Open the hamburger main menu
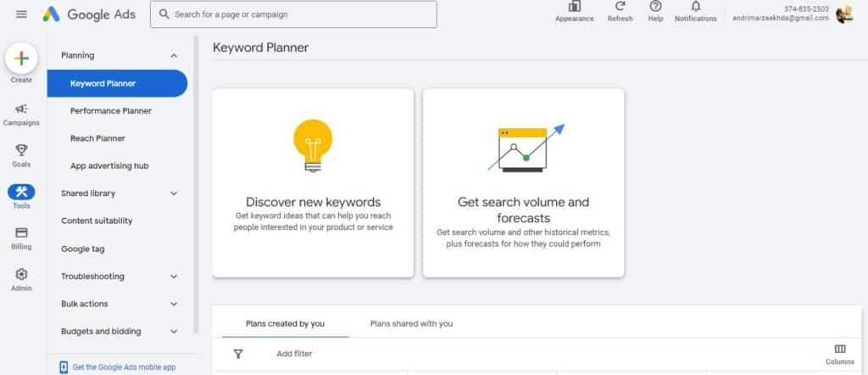This screenshot has height=375, width=868. tap(21, 14)
